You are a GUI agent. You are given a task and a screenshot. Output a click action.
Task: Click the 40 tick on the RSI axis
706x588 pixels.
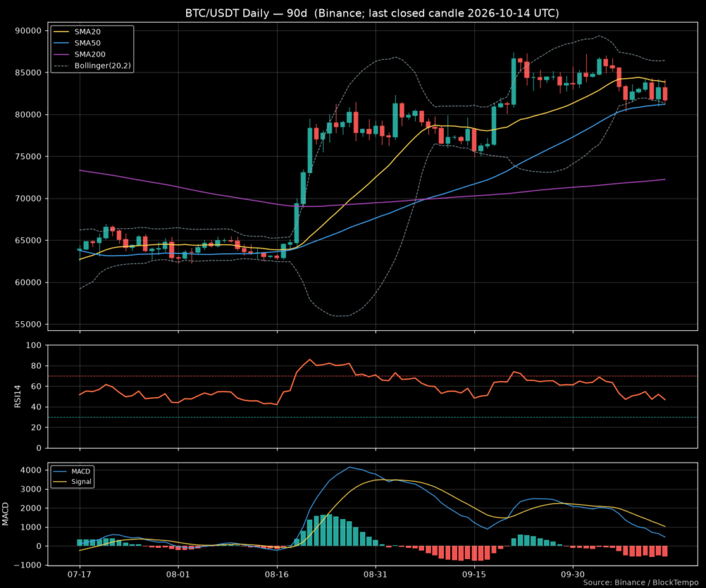(36, 407)
